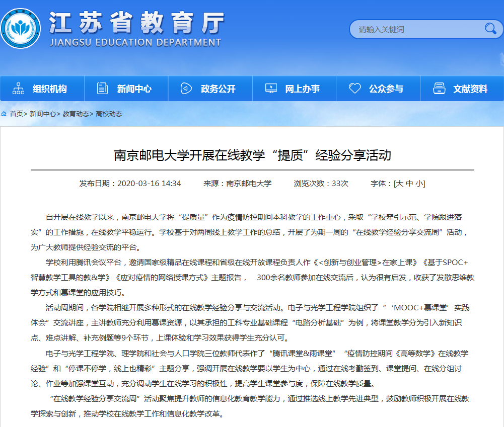Navigate to 高校动态 breadcrumb link
Viewport: 504px width, 427px height.
click(x=109, y=114)
